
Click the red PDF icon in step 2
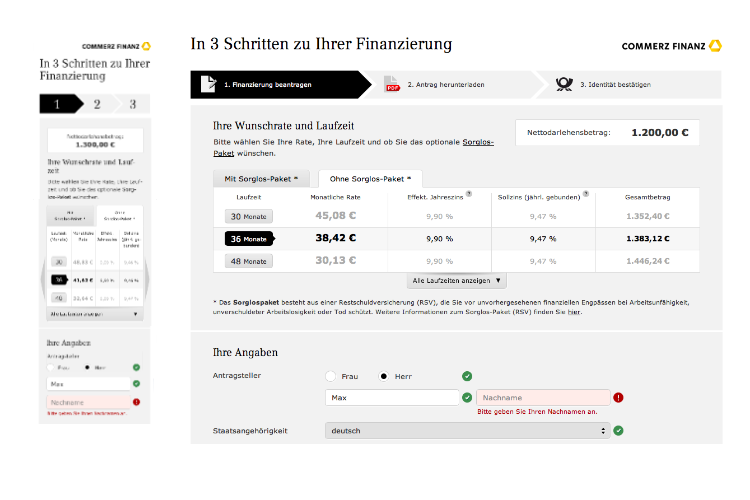pyautogui.click(x=393, y=85)
